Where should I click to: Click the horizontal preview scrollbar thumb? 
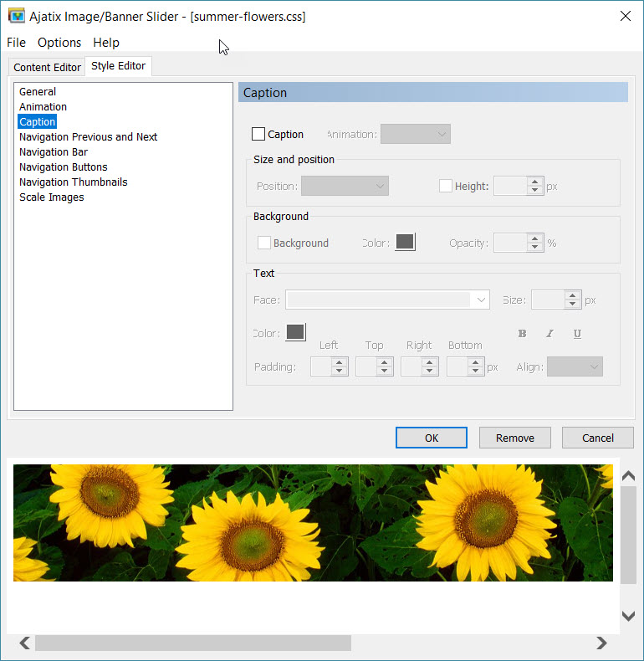(x=193, y=643)
